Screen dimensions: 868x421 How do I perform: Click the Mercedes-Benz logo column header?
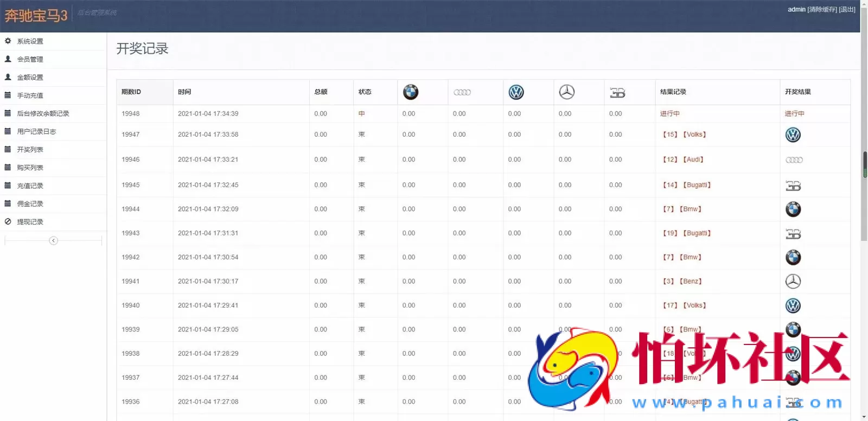tap(566, 92)
